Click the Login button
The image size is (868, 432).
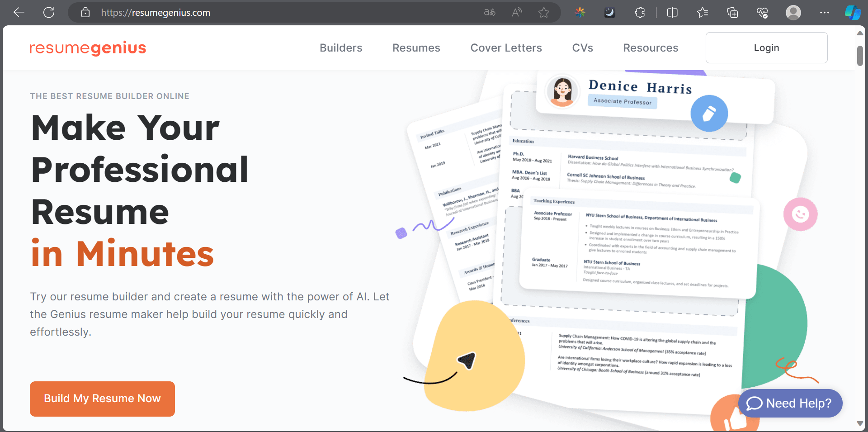tap(767, 47)
